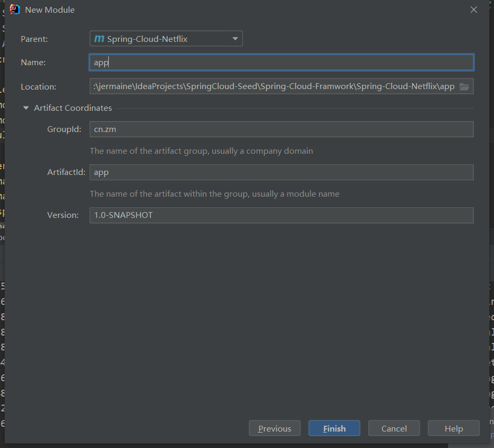494x448 pixels.
Task: Click the 'Location:' label
Action: pos(38,86)
